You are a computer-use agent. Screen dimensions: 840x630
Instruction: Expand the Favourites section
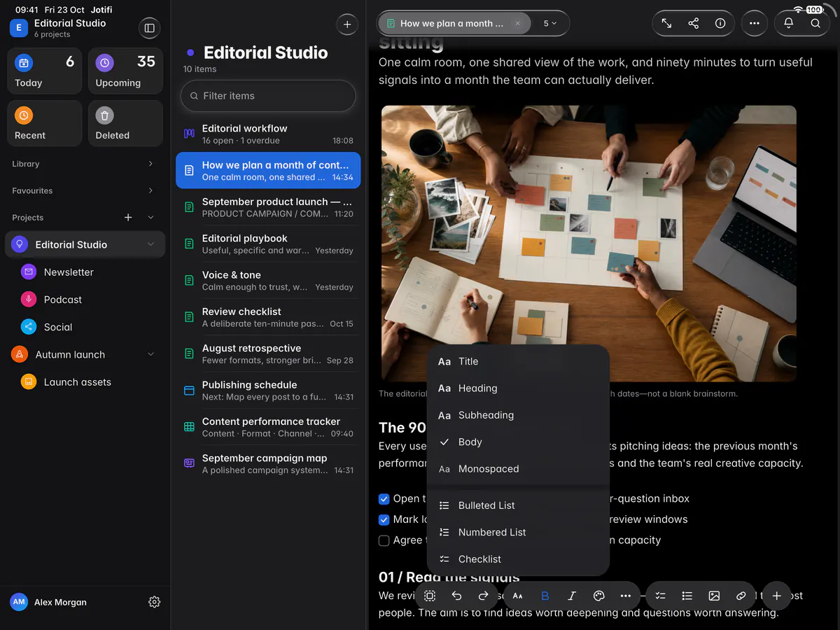click(x=150, y=190)
